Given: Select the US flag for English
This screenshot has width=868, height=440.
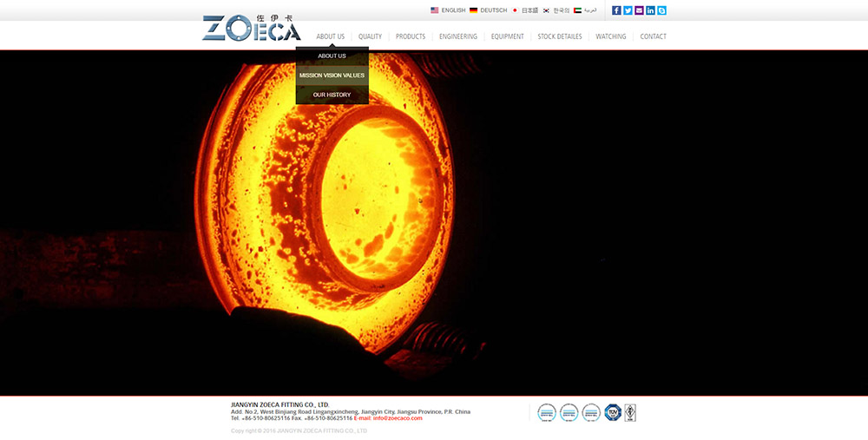Looking at the screenshot, I should [435, 10].
